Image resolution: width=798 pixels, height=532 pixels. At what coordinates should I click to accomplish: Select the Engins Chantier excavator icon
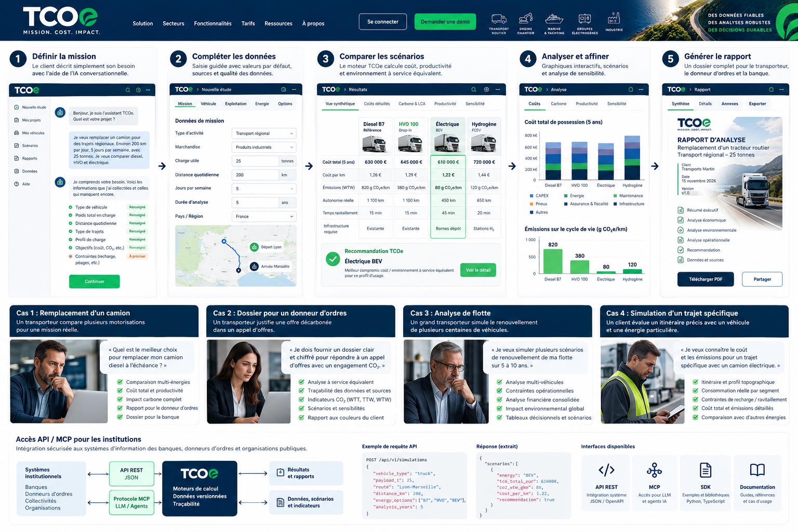tap(526, 19)
